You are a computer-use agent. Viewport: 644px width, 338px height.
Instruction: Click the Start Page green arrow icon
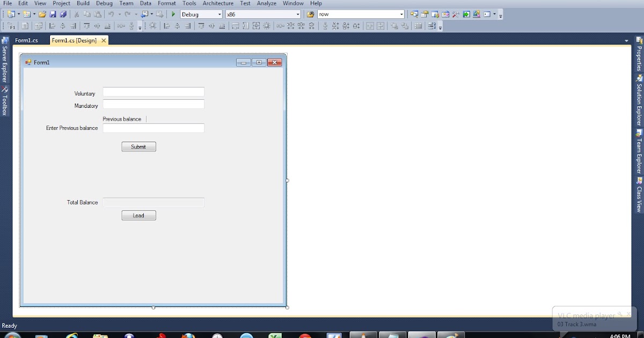466,14
